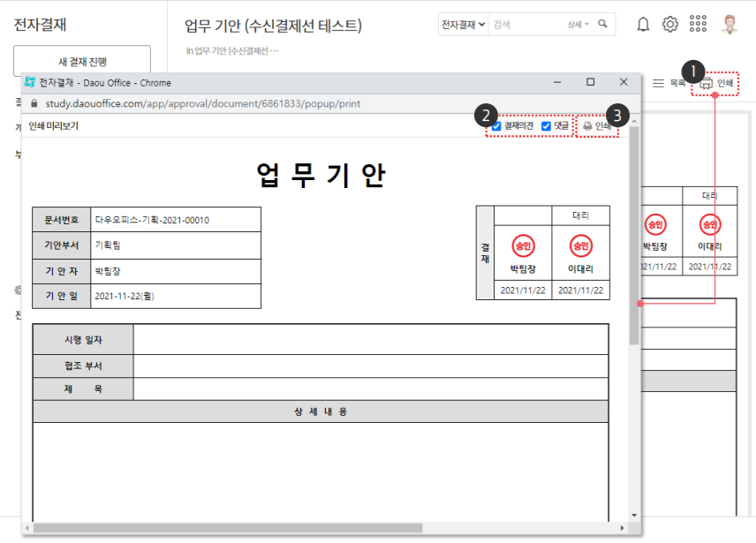Click the 목록 list icon
The height and width of the screenshot is (543, 756).
click(659, 83)
